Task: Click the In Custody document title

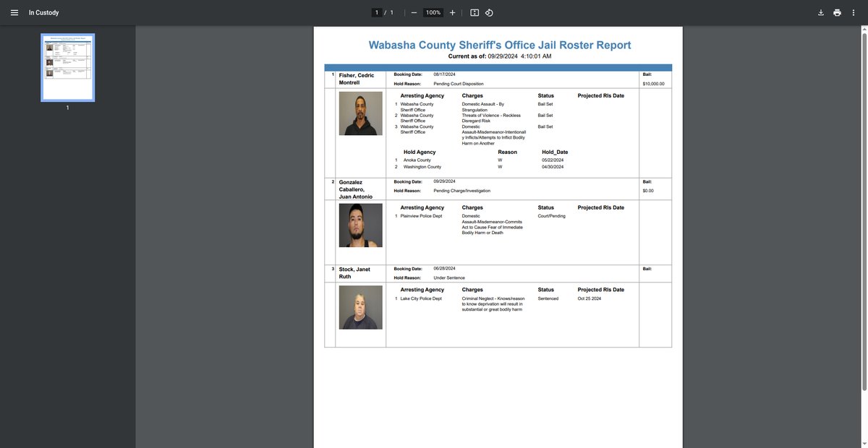Action: point(44,12)
